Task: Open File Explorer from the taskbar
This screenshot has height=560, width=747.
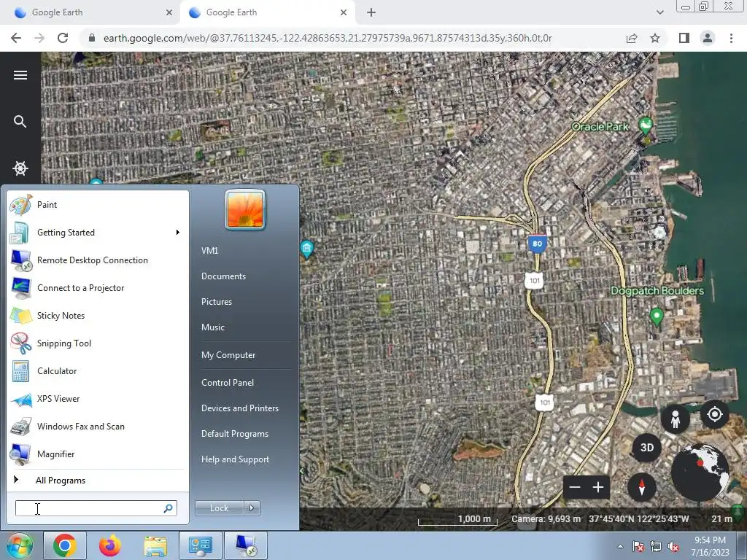Action: (155, 545)
